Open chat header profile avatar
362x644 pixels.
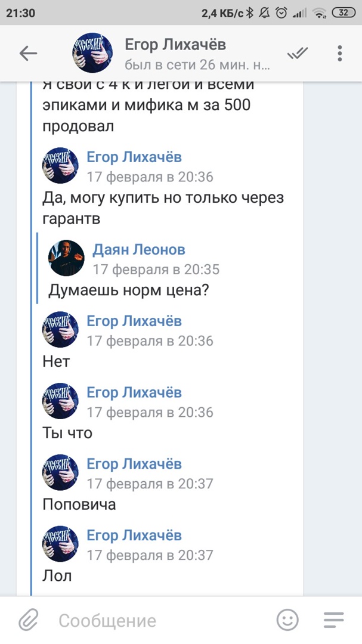click(x=91, y=54)
